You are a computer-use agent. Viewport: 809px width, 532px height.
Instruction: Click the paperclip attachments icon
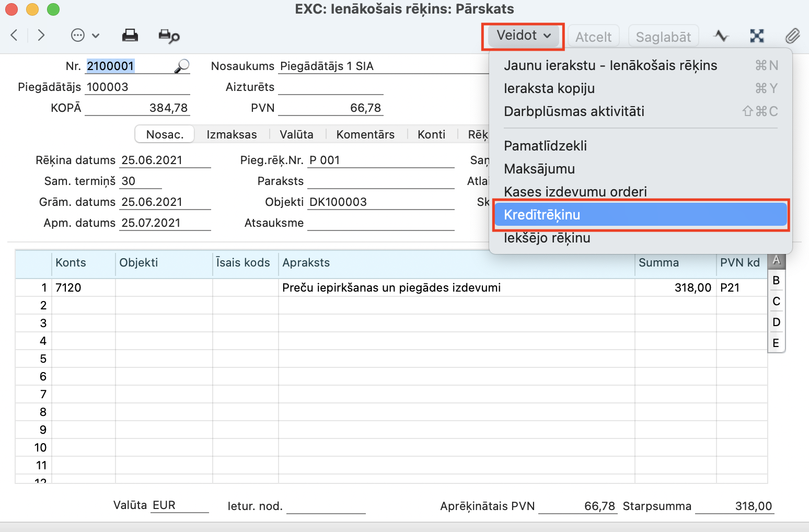pyautogui.click(x=792, y=36)
